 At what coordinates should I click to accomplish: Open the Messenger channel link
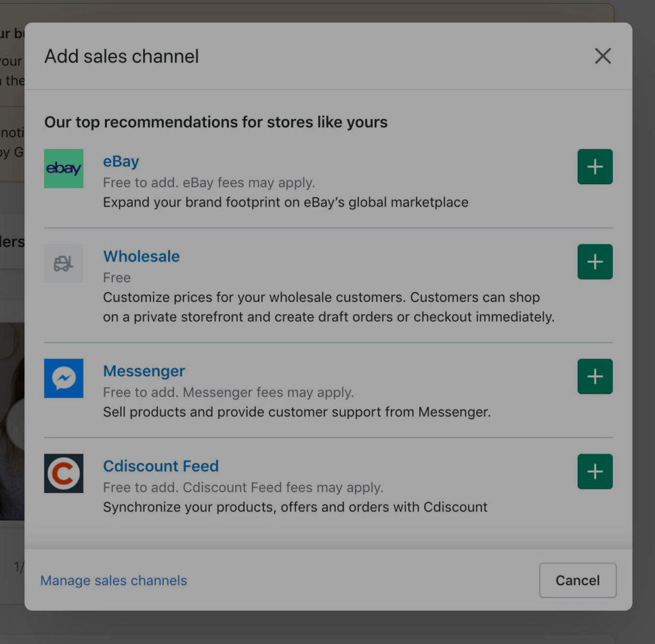[144, 371]
